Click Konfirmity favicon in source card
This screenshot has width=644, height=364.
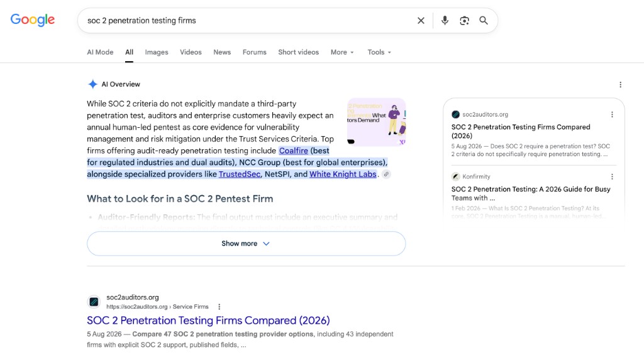coord(455,177)
